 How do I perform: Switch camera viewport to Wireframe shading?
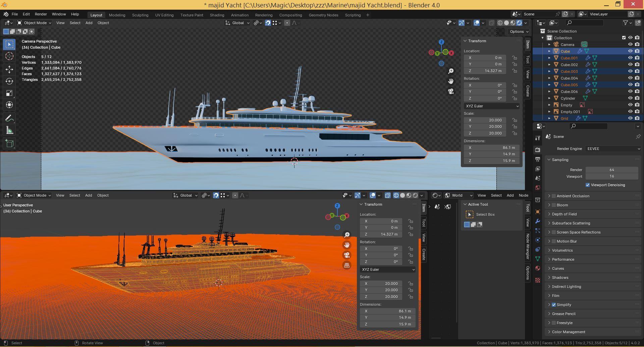click(500, 23)
